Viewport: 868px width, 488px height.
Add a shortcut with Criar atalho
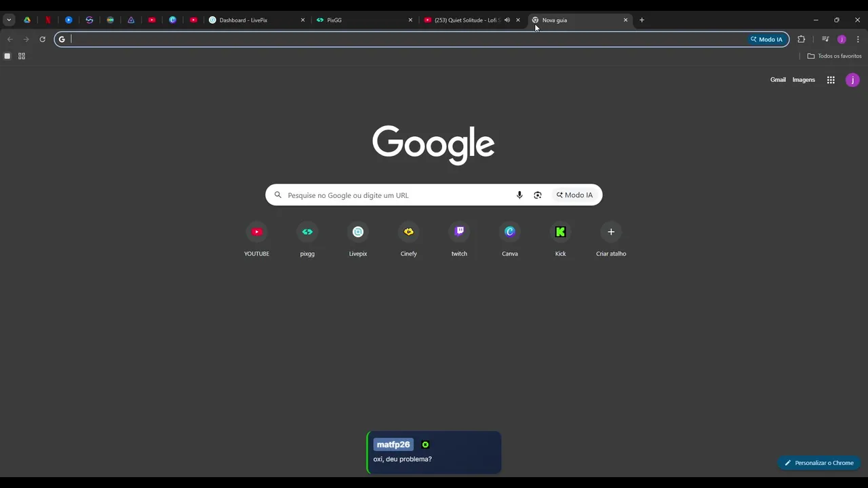(x=611, y=241)
